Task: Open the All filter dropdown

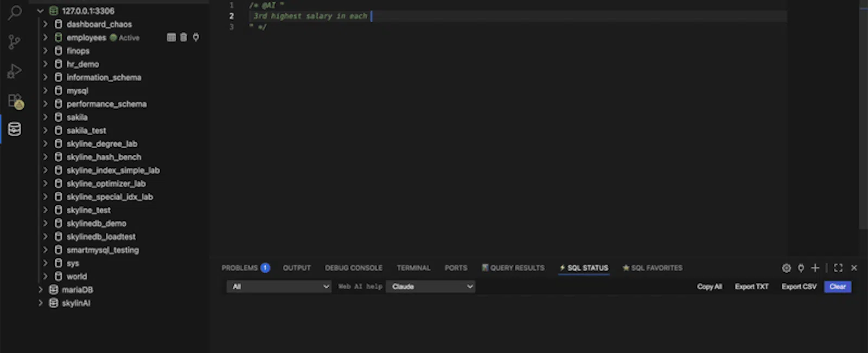Action: [x=279, y=287]
